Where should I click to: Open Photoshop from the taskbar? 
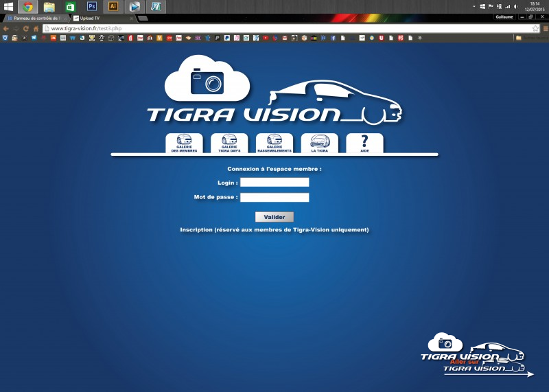coord(92,6)
